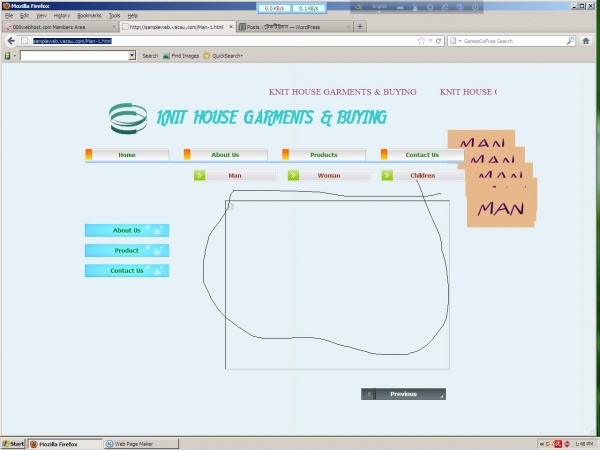The image size is (600, 450).
Task: Open the View menu
Action: click(41, 16)
